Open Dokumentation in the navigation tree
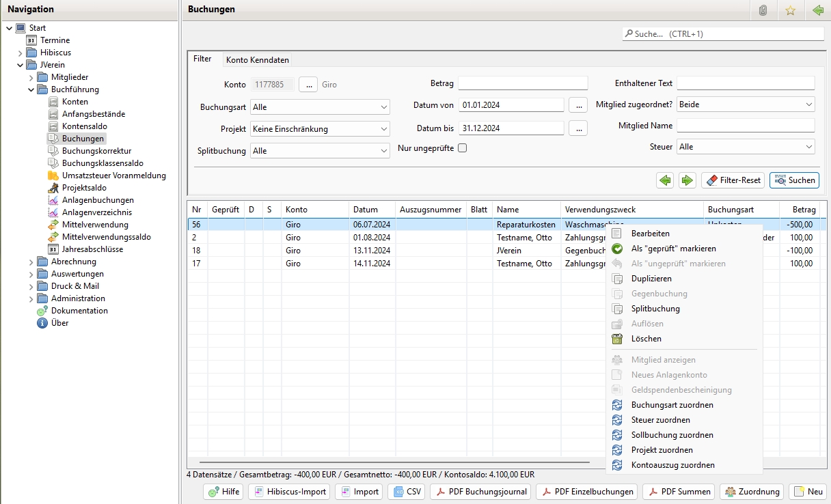831x504 pixels. pyautogui.click(x=79, y=311)
